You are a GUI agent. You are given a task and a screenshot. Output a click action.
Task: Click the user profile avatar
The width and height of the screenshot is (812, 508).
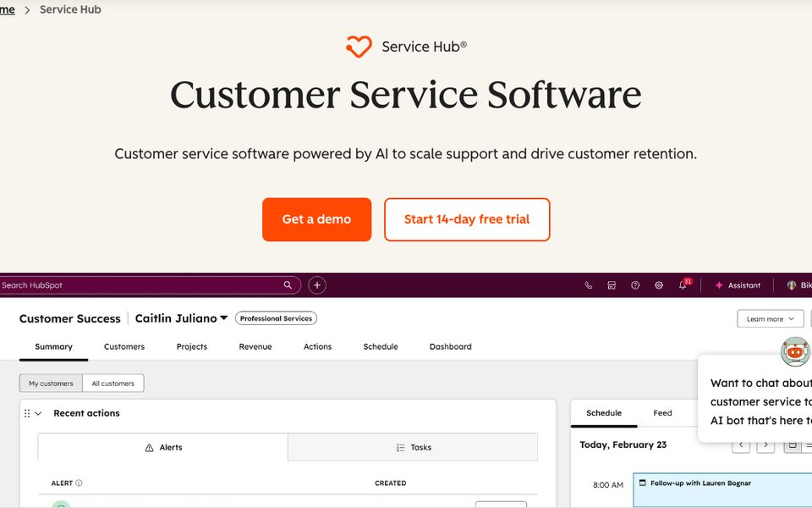click(x=792, y=285)
